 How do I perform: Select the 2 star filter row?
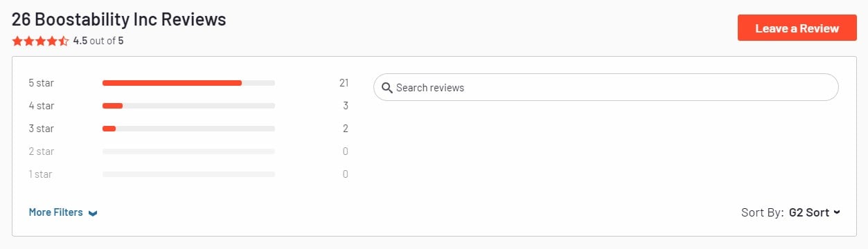click(188, 151)
